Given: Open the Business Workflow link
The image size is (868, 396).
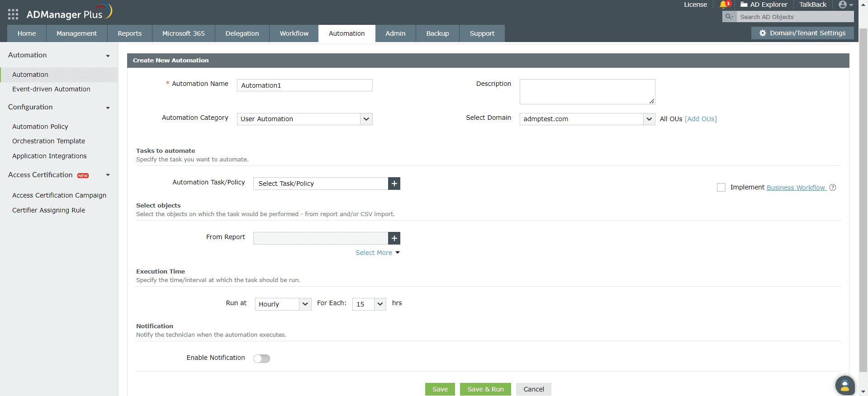Looking at the screenshot, I should [x=796, y=188].
